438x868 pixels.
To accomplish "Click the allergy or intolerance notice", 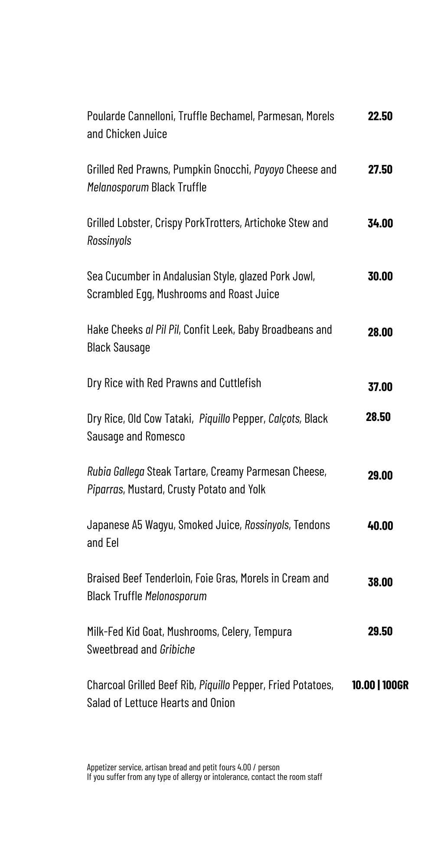I will [204, 777].
